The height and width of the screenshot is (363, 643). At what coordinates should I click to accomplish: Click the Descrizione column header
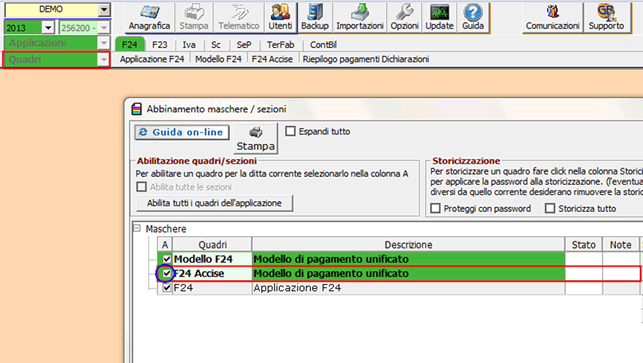tap(408, 245)
